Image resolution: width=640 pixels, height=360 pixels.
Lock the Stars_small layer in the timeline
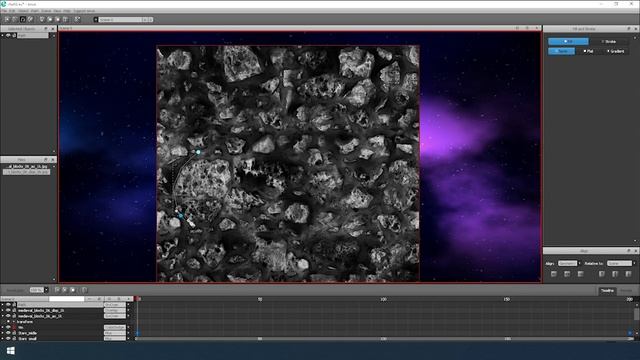point(14,338)
